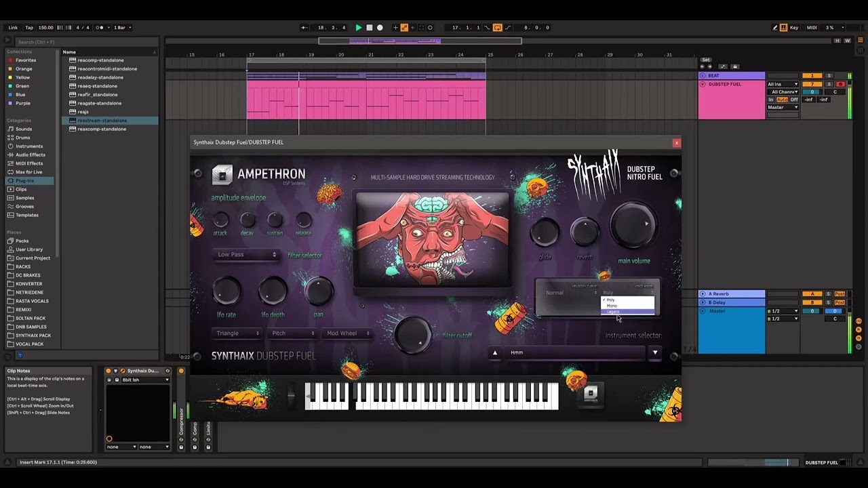Viewport: 868px width, 488px height.
Task: Open the All Ins input dropdown
Action: (x=783, y=84)
